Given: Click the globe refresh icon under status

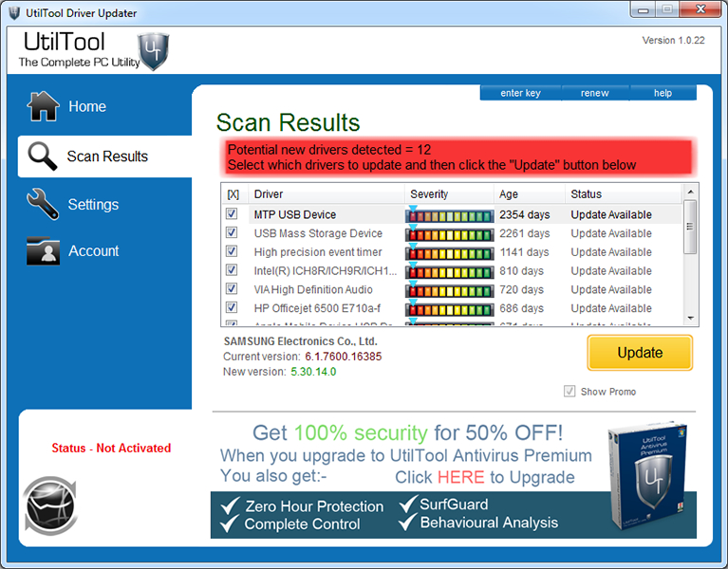Looking at the screenshot, I should click(50, 505).
